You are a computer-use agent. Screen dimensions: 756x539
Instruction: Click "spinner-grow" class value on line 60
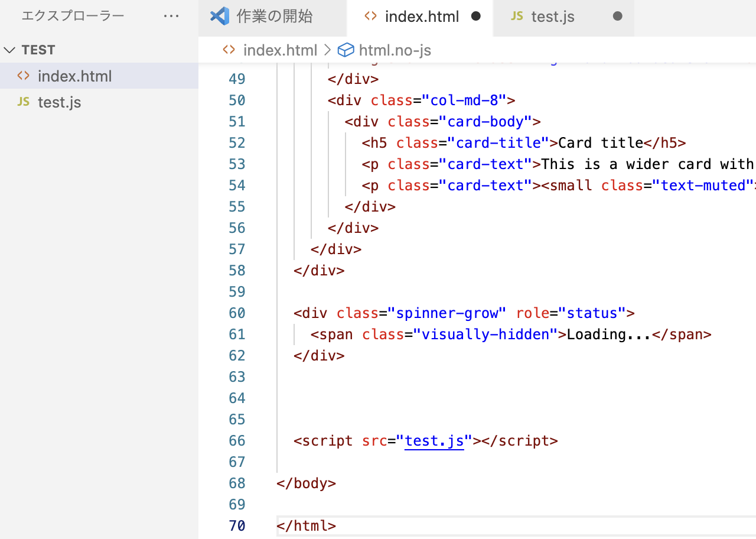(447, 313)
